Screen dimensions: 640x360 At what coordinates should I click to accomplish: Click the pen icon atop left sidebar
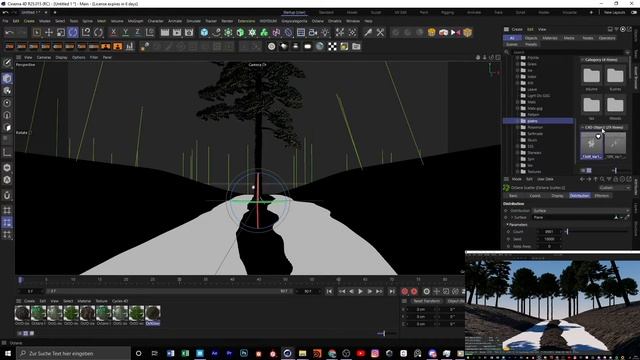click(x=7, y=62)
